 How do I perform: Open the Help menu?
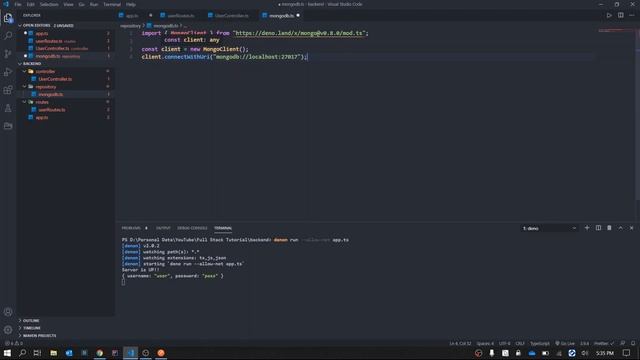pos(131,4)
